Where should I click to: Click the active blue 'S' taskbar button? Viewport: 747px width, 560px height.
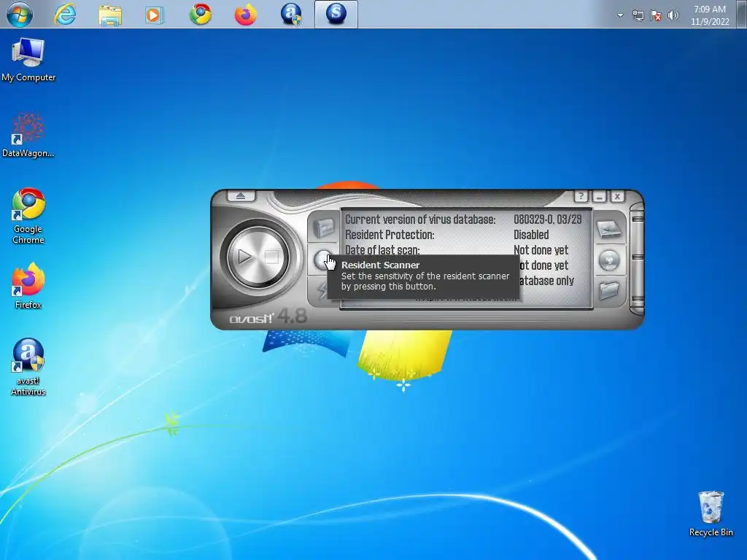336,15
